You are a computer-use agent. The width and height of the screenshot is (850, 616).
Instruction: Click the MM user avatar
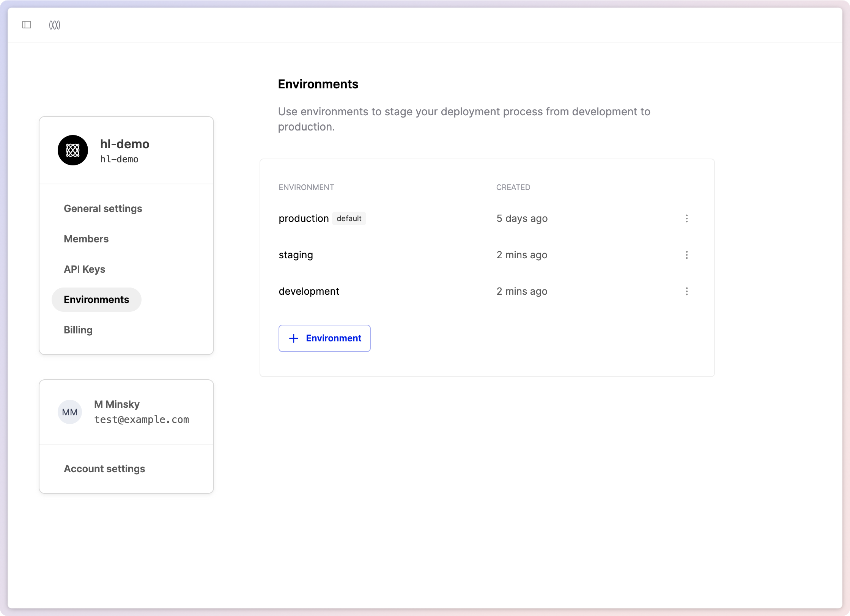70,412
